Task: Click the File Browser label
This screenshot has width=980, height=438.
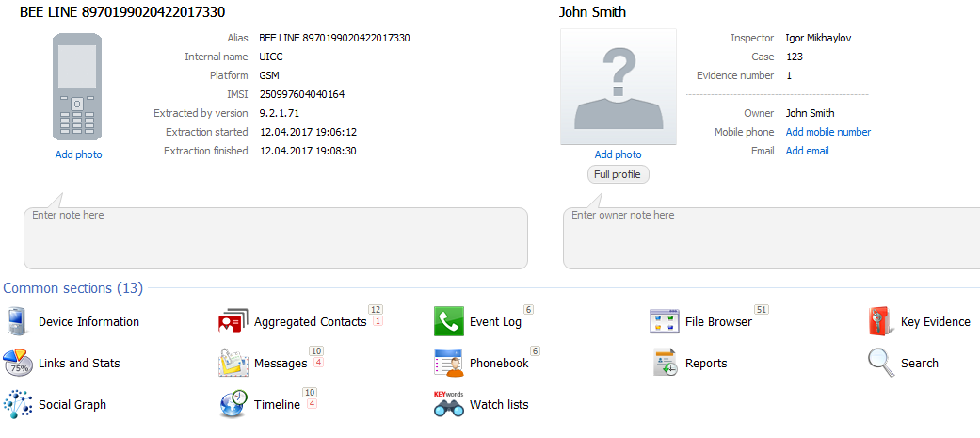Action: (718, 321)
